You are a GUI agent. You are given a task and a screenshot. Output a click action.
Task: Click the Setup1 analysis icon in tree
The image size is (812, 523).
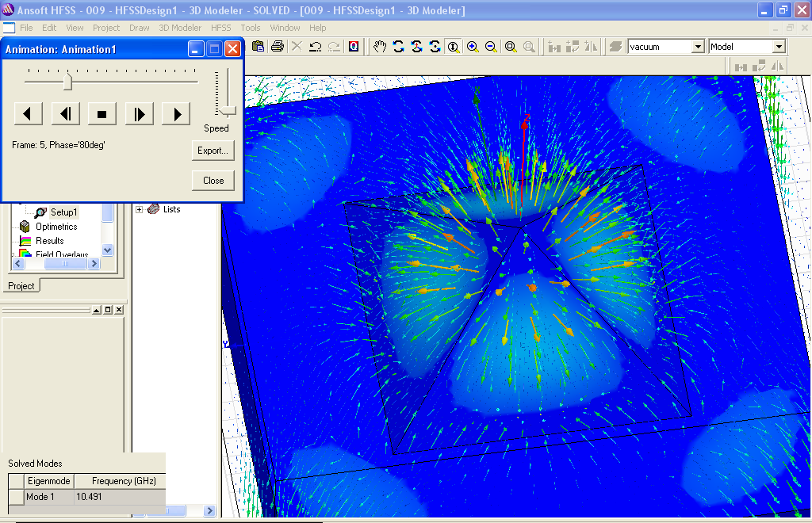(x=40, y=212)
